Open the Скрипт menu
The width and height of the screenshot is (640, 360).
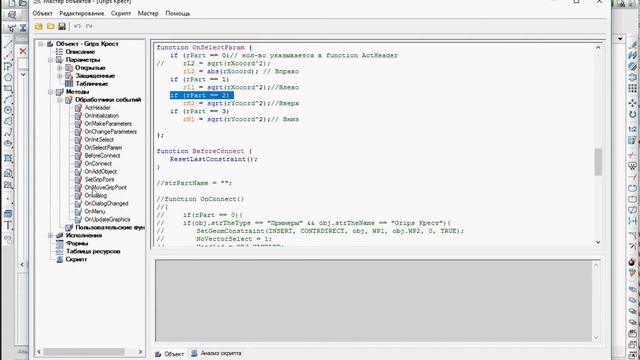[x=121, y=13]
